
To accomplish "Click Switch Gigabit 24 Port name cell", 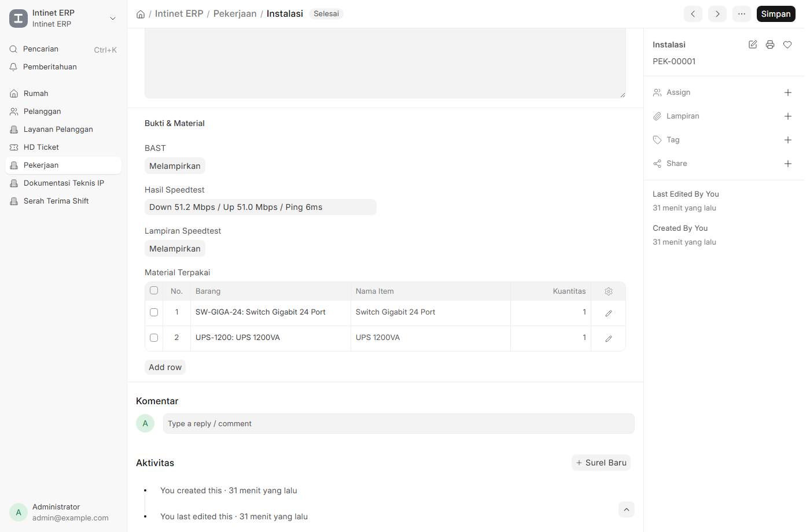I will 430,313.
